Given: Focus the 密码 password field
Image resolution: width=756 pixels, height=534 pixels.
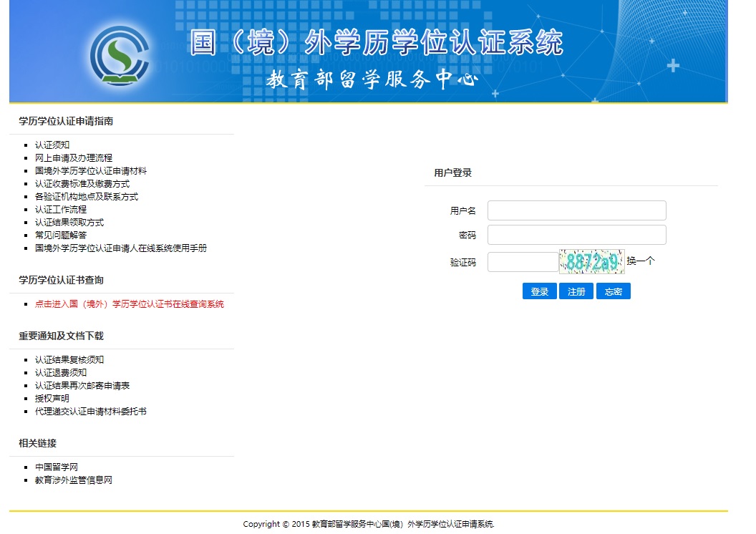Looking at the screenshot, I should click(576, 235).
